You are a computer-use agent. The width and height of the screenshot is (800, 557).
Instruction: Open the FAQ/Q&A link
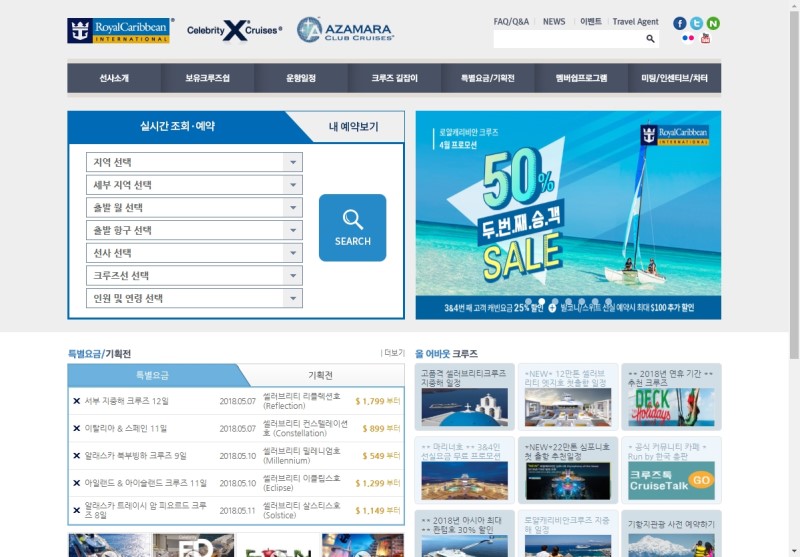click(x=511, y=21)
